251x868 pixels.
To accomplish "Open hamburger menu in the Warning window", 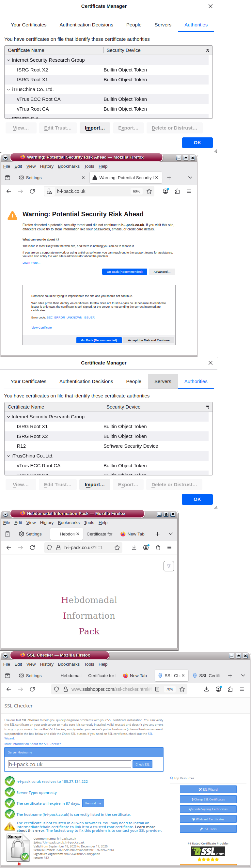I will pyautogui.click(x=189, y=192).
